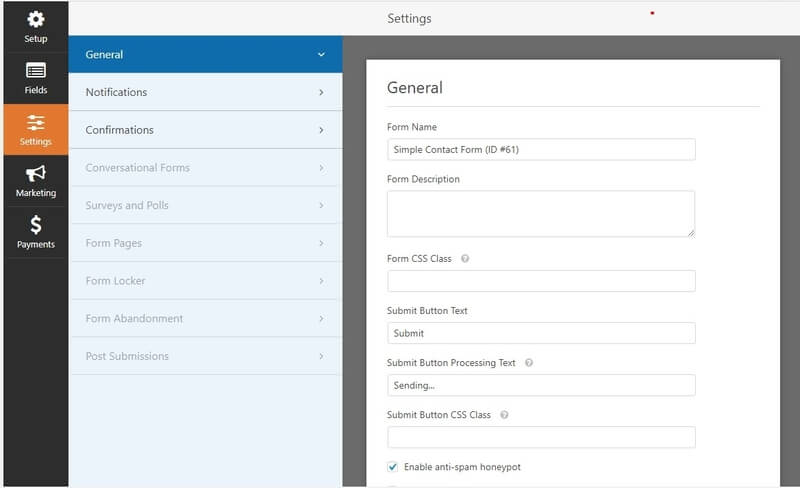Screen dimensions: 800x488
Task: Click help icon beside Submit Button CSS Class
Action: coord(504,415)
